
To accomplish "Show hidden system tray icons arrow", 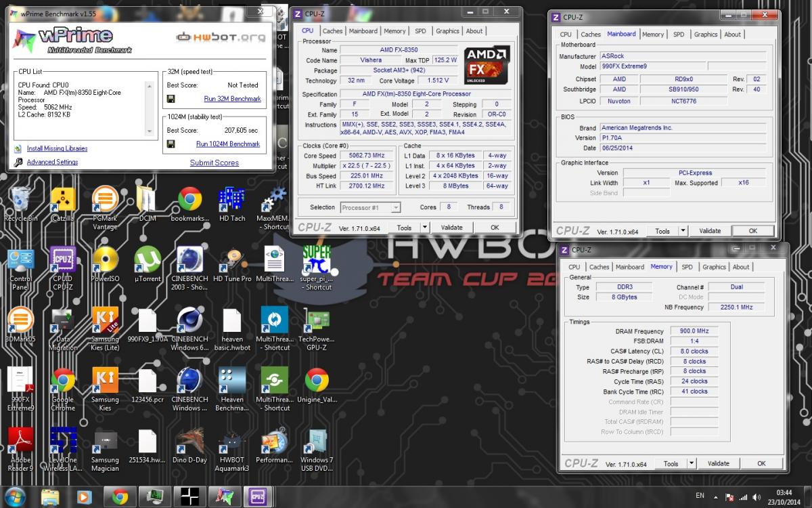I will tap(715, 496).
